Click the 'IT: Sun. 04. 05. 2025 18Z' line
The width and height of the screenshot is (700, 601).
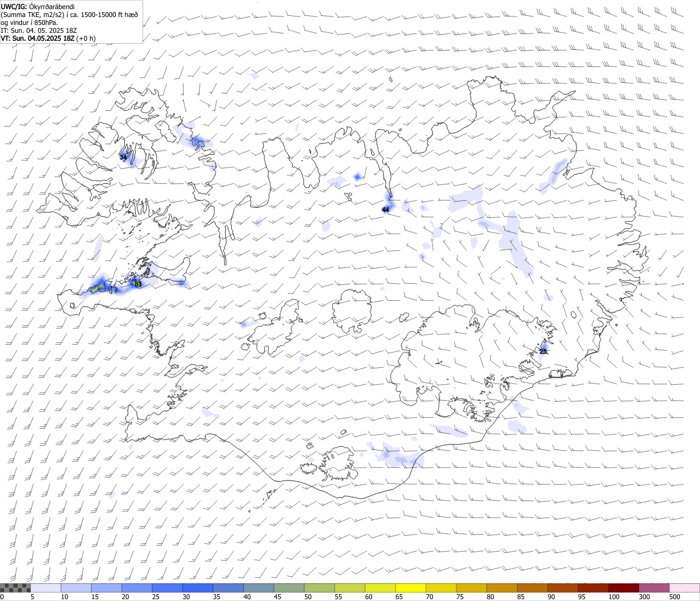[x=39, y=30]
